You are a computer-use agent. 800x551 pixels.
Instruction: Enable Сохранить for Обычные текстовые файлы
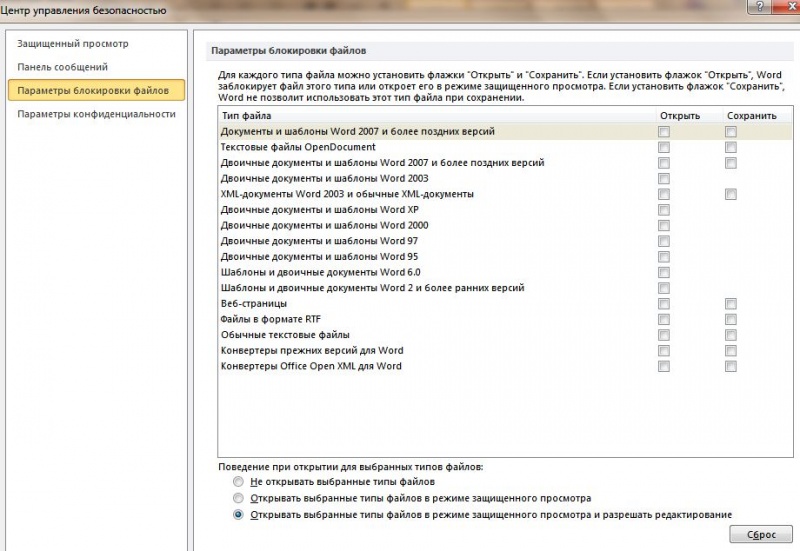(731, 335)
